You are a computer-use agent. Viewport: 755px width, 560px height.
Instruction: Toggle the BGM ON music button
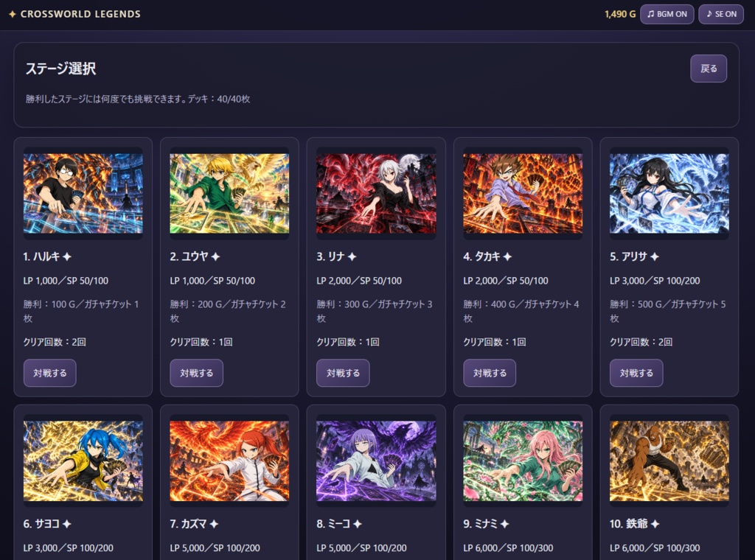click(x=667, y=15)
